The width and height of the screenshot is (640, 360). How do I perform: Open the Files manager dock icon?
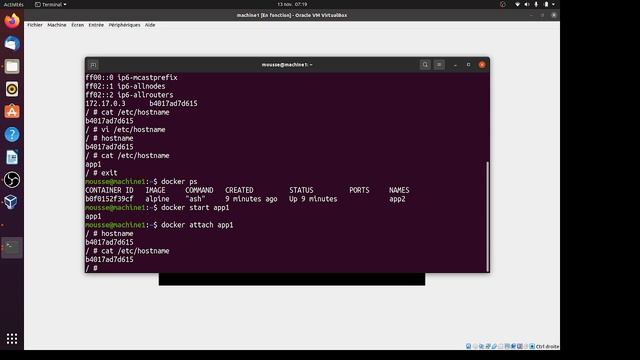[12, 66]
